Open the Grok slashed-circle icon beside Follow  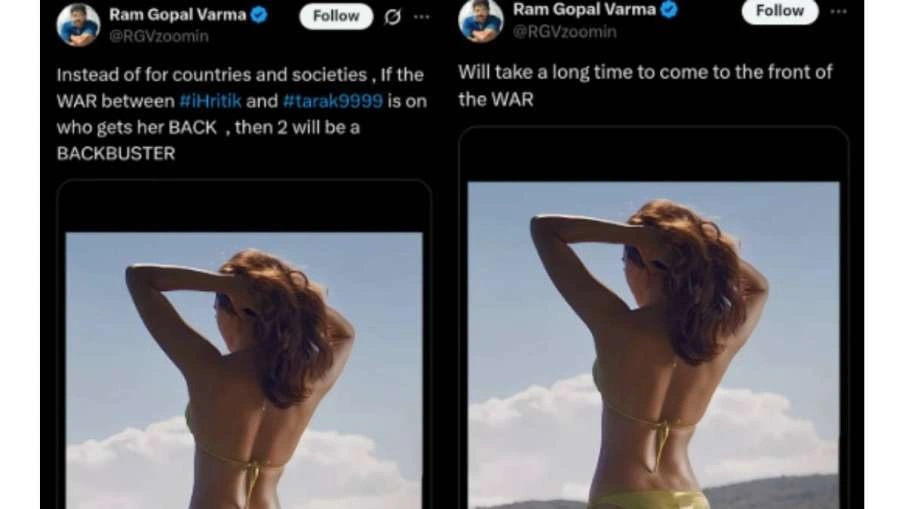point(392,17)
